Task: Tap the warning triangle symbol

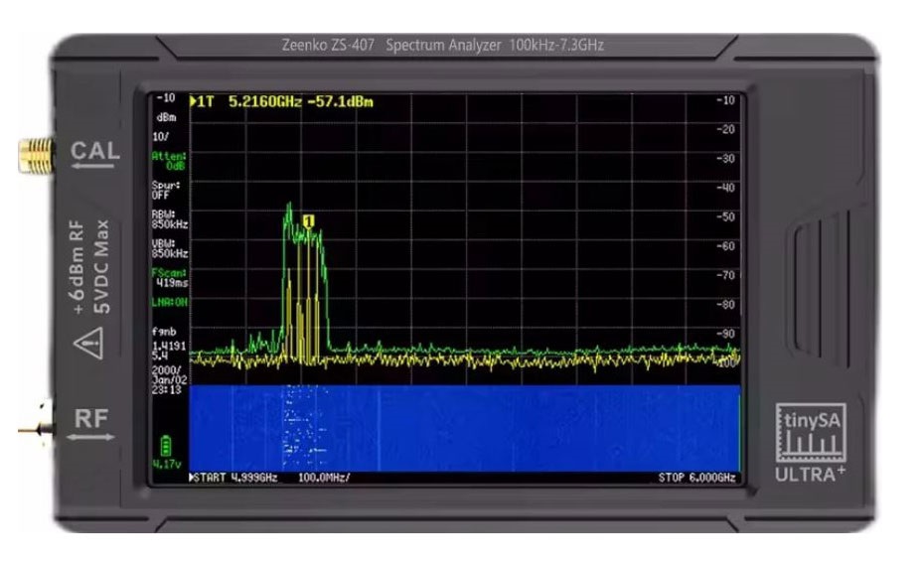Action: 88,348
